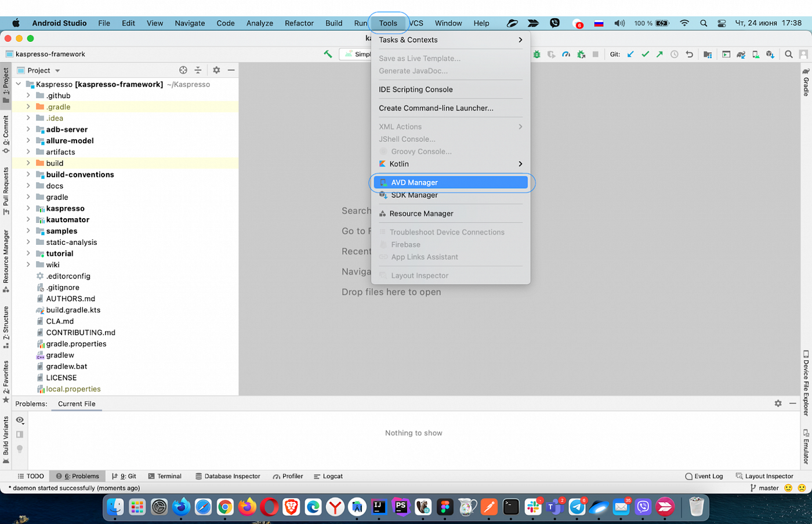Click the Git Show History clock icon
The height and width of the screenshot is (524, 812).
675,54
